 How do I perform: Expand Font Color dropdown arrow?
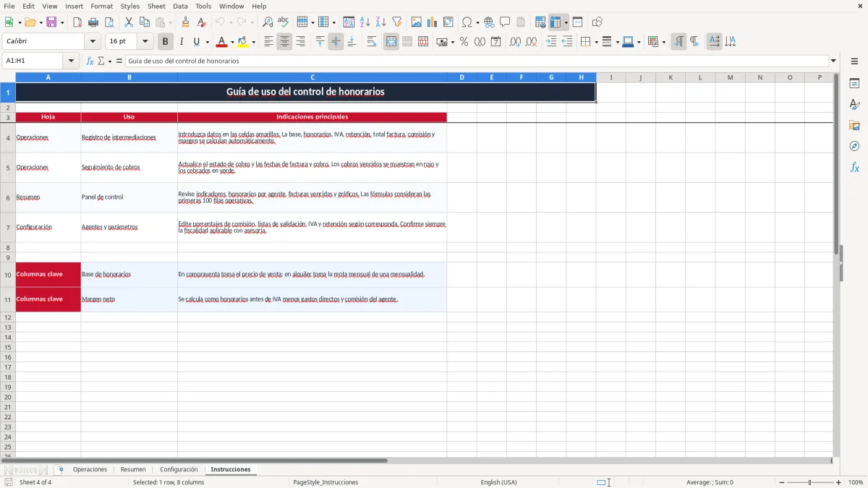coord(232,42)
